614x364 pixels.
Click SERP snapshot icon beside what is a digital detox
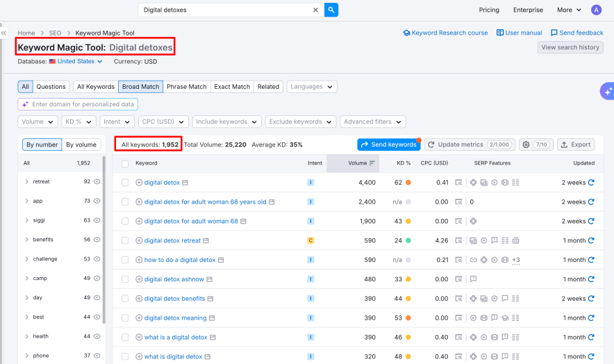(x=213, y=338)
